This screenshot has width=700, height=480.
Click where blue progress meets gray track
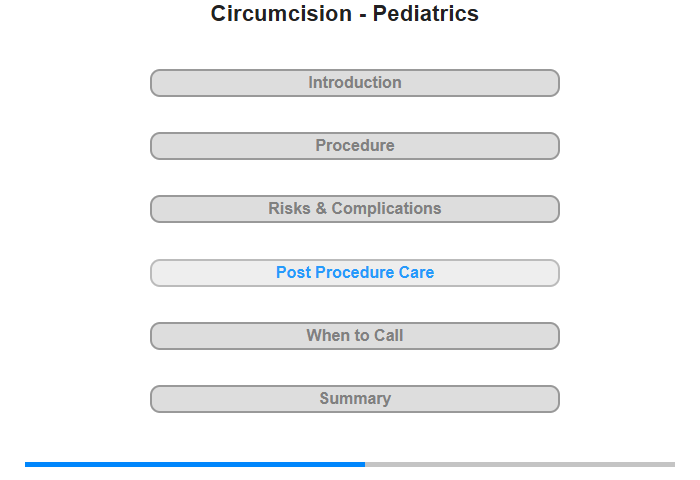coord(365,464)
